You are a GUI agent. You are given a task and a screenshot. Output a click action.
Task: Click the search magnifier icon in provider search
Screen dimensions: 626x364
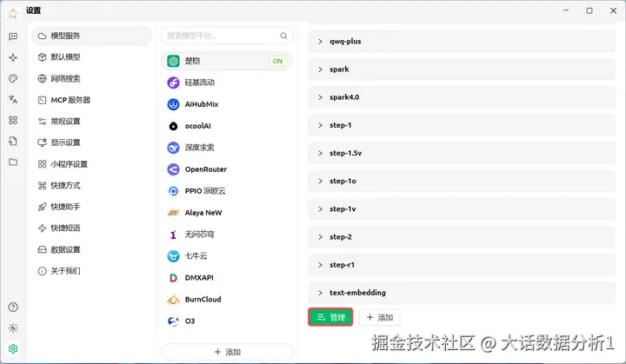pos(283,36)
